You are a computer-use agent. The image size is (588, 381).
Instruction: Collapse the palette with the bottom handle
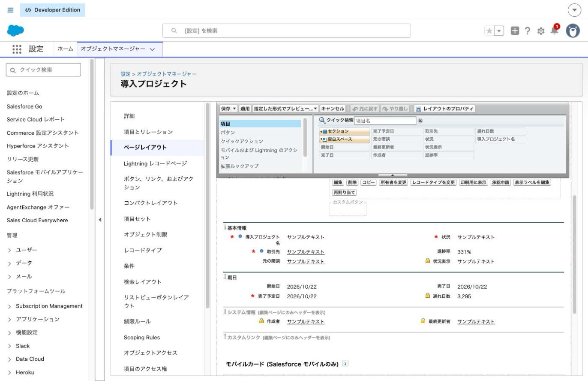tap(393, 175)
